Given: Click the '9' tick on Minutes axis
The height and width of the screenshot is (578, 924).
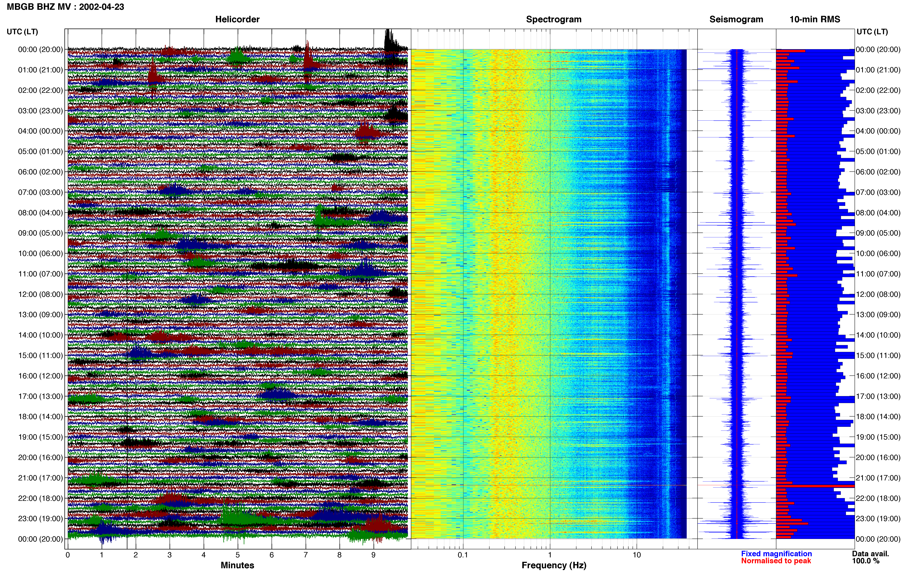Looking at the screenshot, I should (x=374, y=555).
